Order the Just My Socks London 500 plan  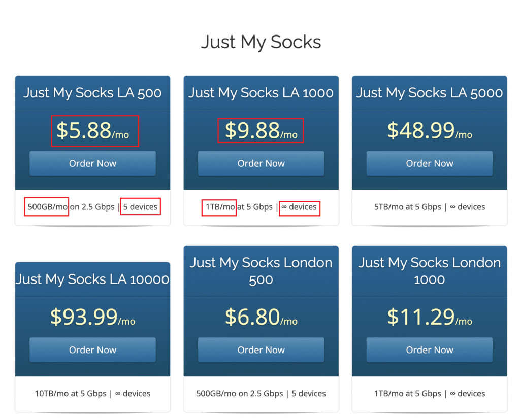pos(261,350)
